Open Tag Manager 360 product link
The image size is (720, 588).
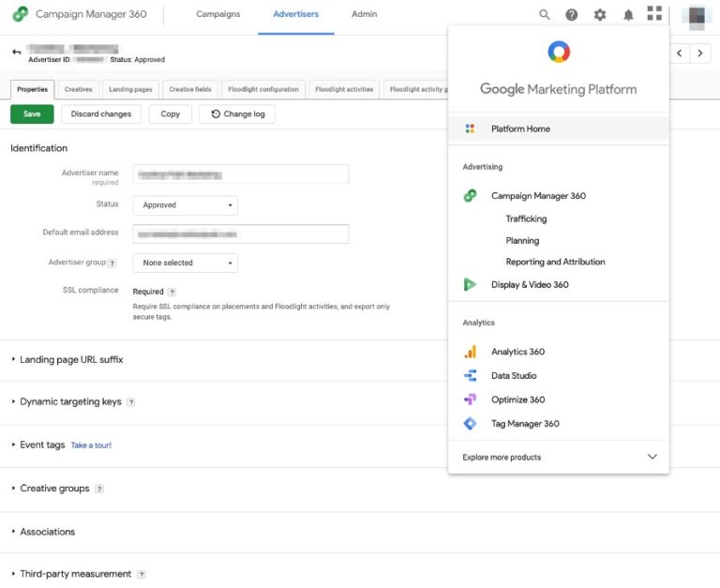(525, 424)
